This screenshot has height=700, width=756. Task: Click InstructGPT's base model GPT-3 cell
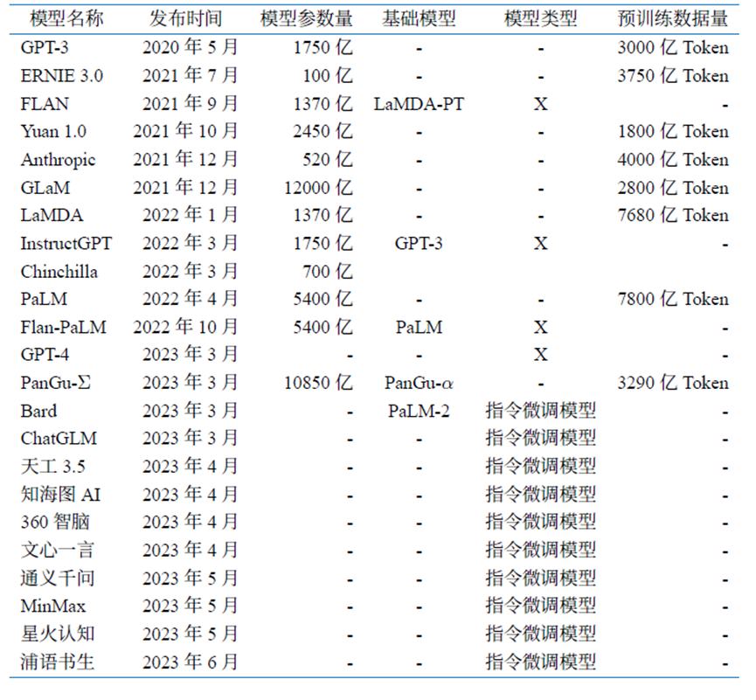pos(419,244)
